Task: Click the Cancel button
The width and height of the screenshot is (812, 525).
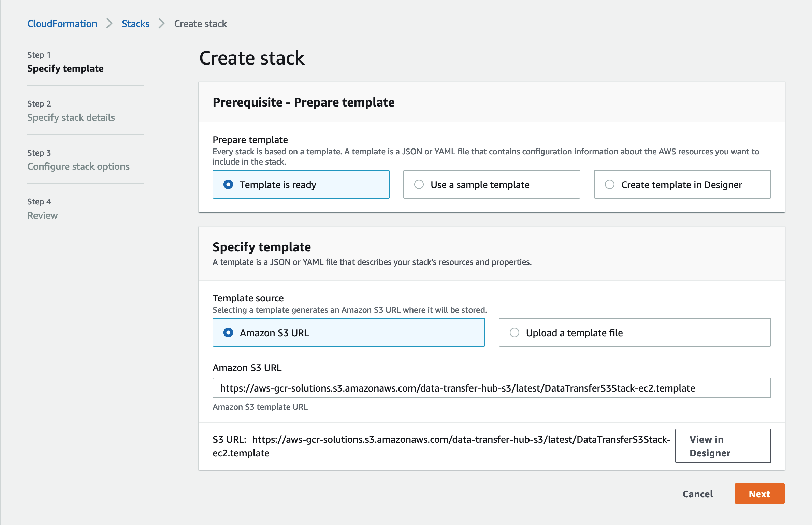Action: coord(698,494)
